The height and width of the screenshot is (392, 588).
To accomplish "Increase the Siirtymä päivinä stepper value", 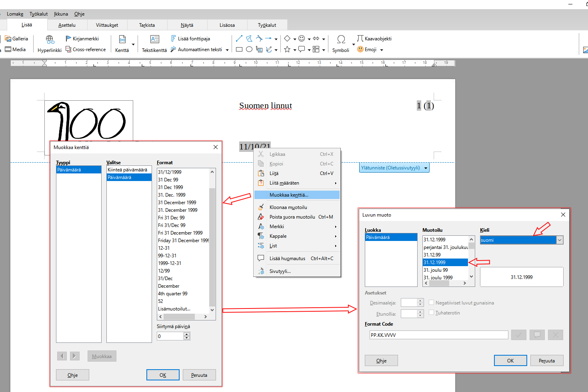I will [x=186, y=334].
